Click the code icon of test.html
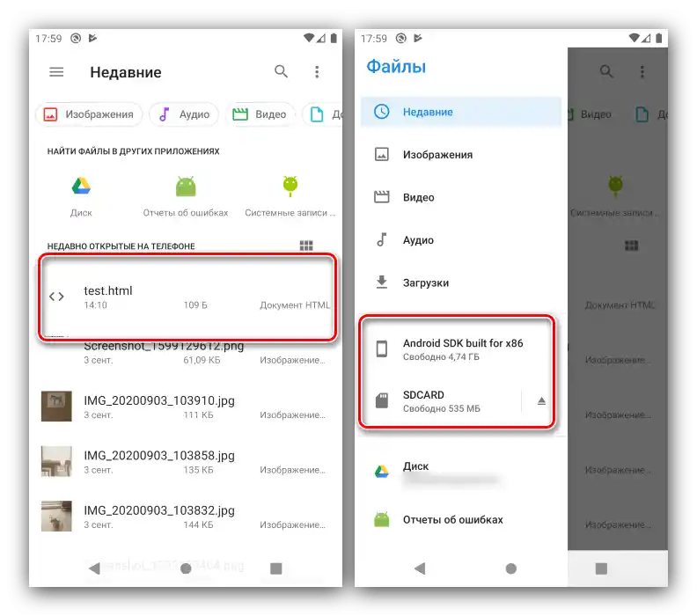 [x=56, y=297]
